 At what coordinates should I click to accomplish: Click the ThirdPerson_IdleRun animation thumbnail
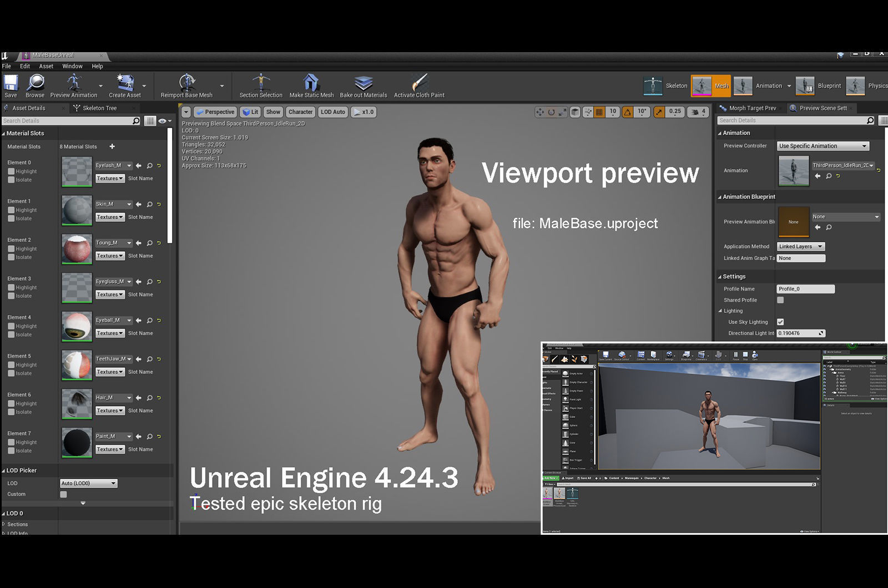[794, 171]
